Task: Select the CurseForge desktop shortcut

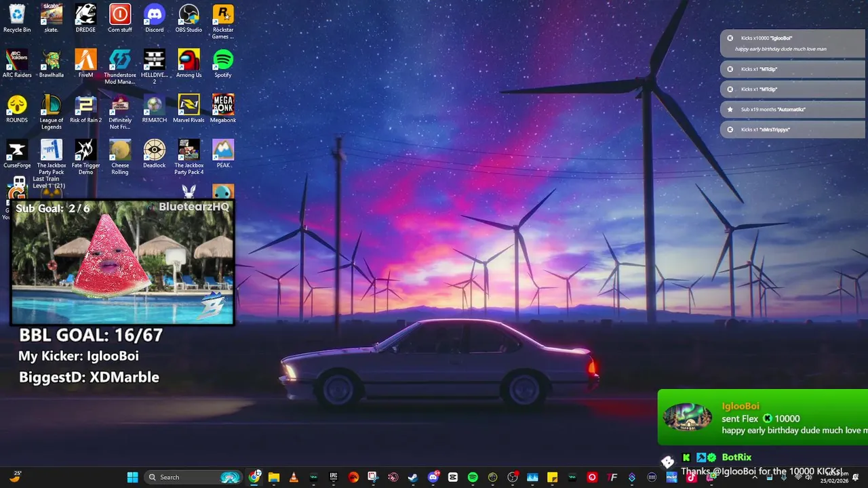Action: [17, 154]
